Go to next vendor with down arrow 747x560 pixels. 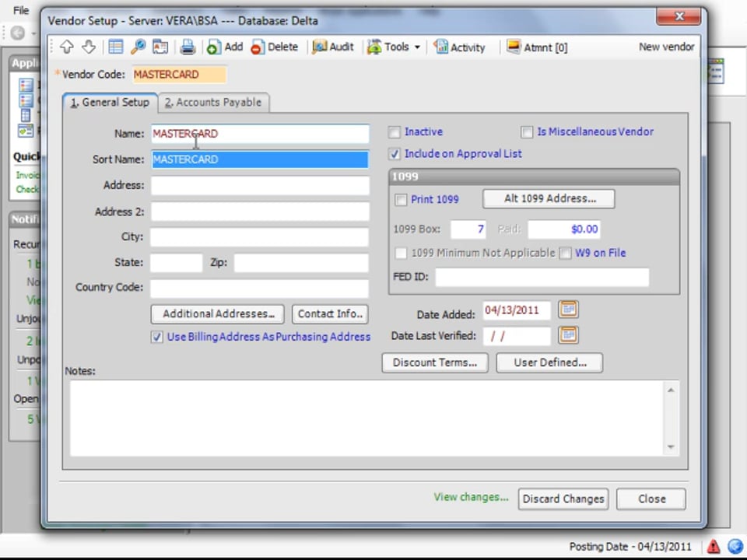click(89, 47)
